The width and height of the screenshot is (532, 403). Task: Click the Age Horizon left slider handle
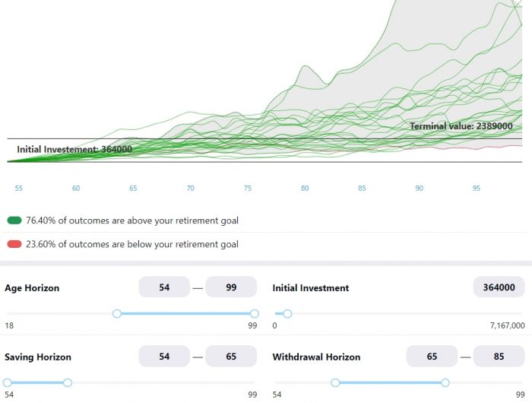(x=117, y=313)
